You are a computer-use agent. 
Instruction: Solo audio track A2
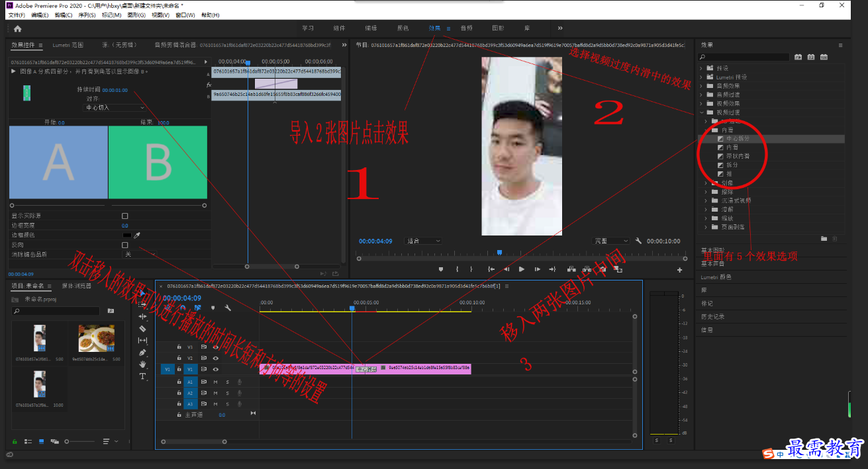[x=227, y=393]
